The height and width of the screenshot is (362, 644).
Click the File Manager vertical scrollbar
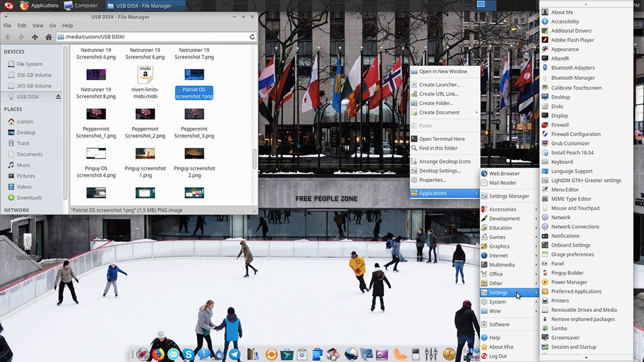click(x=254, y=158)
